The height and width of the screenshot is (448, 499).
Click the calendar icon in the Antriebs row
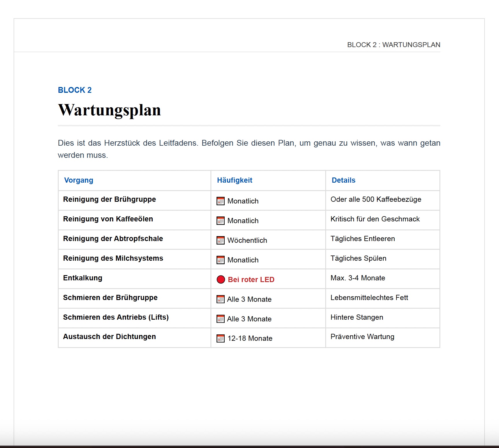tap(220, 319)
